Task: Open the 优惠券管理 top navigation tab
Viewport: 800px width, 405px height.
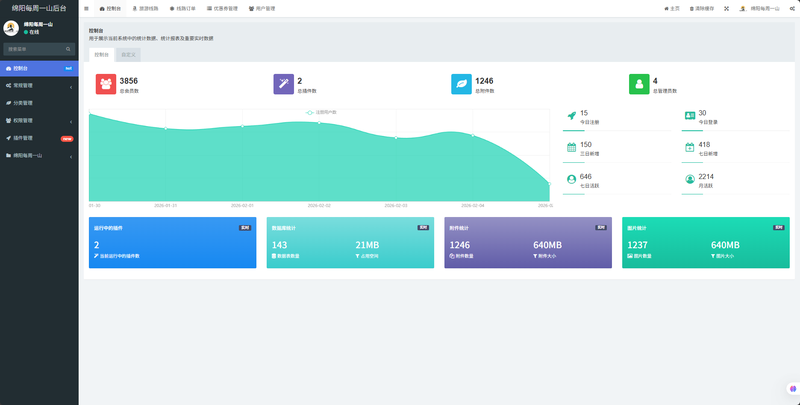Action: tap(222, 9)
